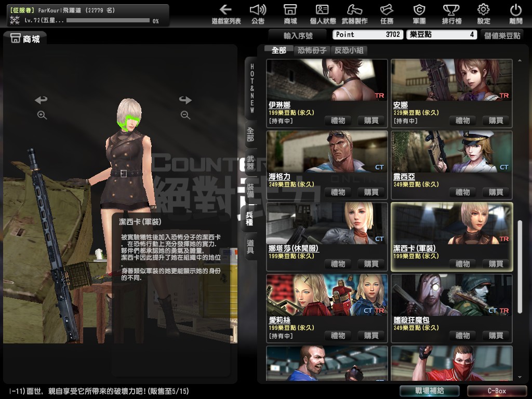Filter by 恐怖份子 (Terrorist) tab
This screenshot has height=399, width=532.
(312, 50)
